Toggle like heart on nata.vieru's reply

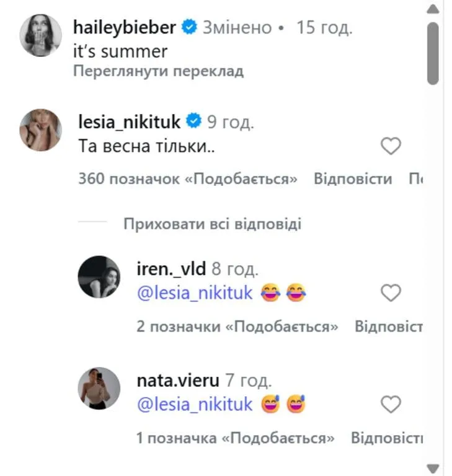pos(391,405)
